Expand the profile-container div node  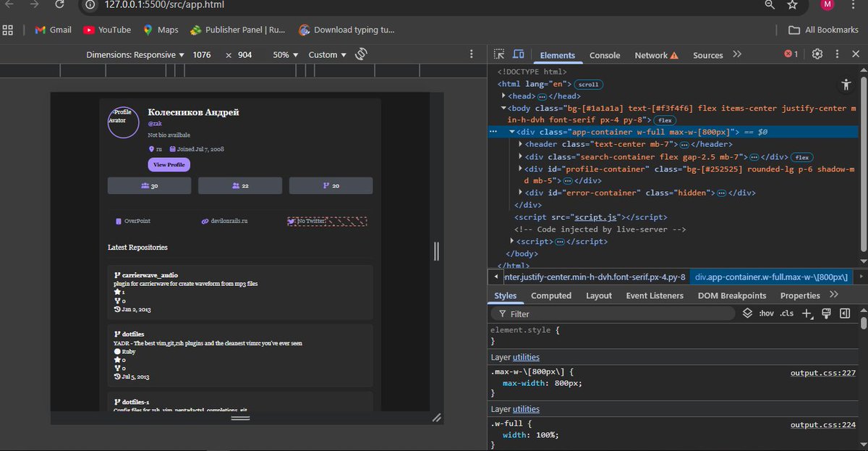521,169
